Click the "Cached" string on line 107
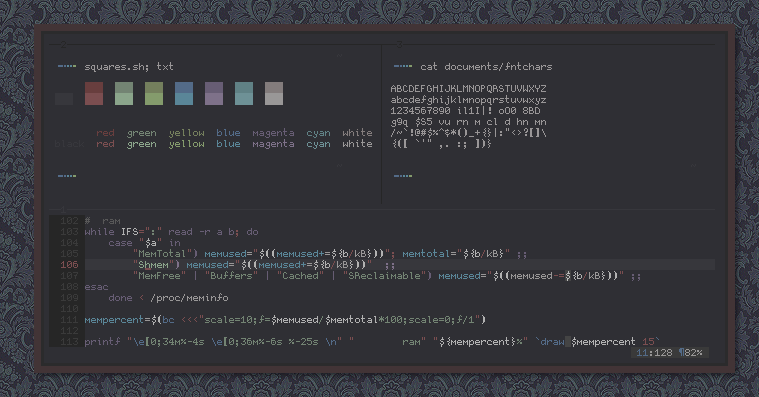The height and width of the screenshot is (397, 759). pos(301,276)
